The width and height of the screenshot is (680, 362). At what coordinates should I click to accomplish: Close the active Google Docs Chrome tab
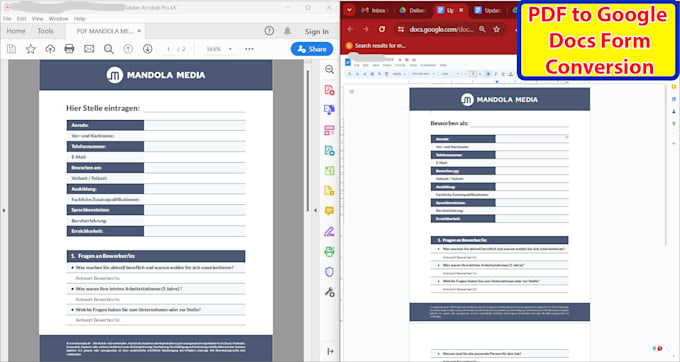point(461,10)
